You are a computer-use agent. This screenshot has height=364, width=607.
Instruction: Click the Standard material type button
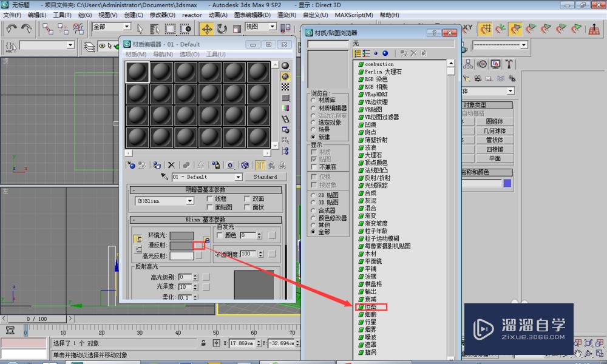click(x=265, y=177)
